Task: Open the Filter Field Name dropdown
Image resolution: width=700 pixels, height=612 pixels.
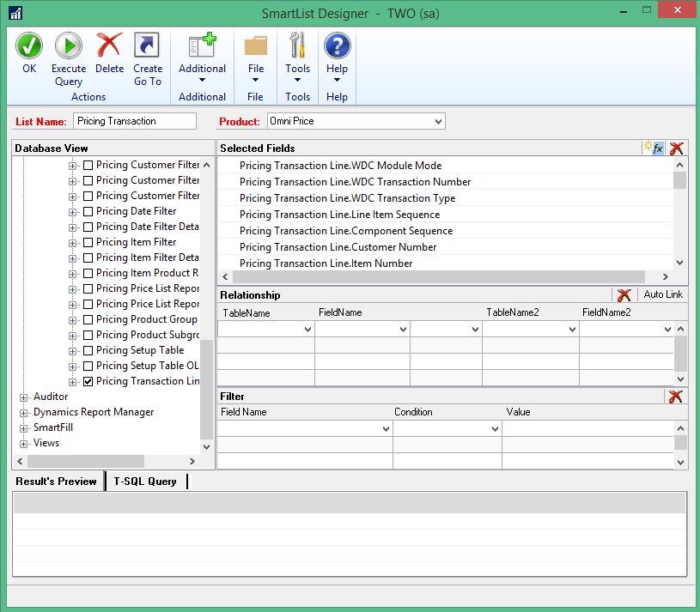Action: [x=387, y=428]
